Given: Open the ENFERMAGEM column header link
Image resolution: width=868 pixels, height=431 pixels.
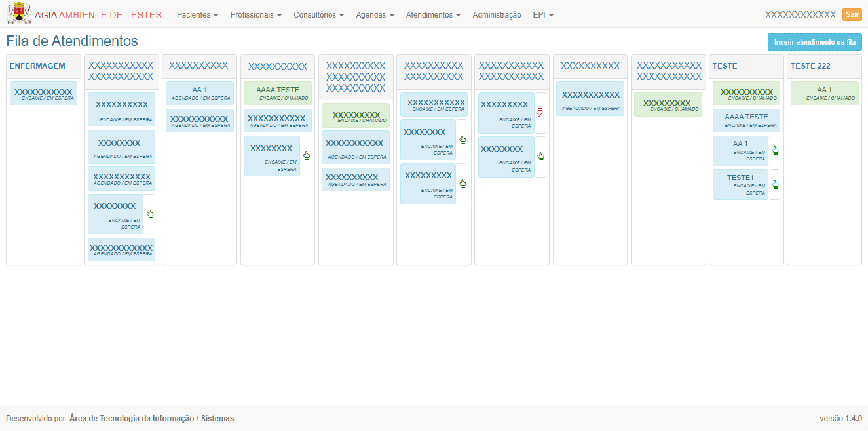Looking at the screenshot, I should click(37, 66).
